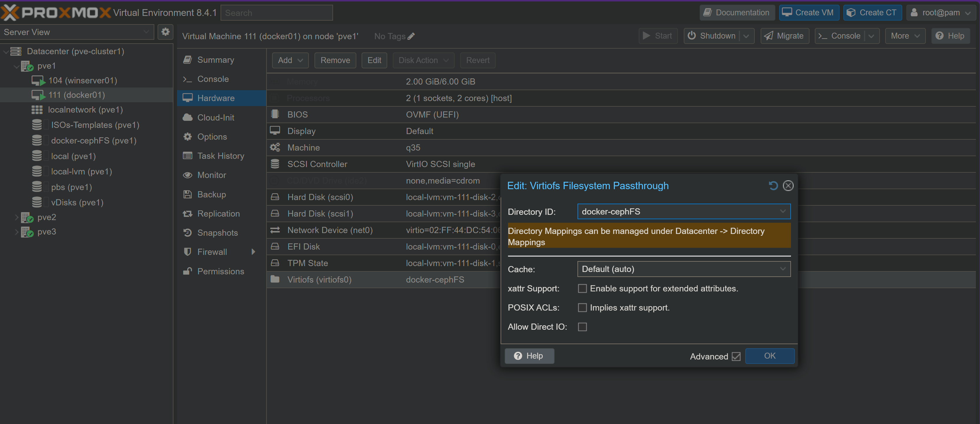This screenshot has width=980, height=424.
Task: View Task History
Action: (221, 156)
